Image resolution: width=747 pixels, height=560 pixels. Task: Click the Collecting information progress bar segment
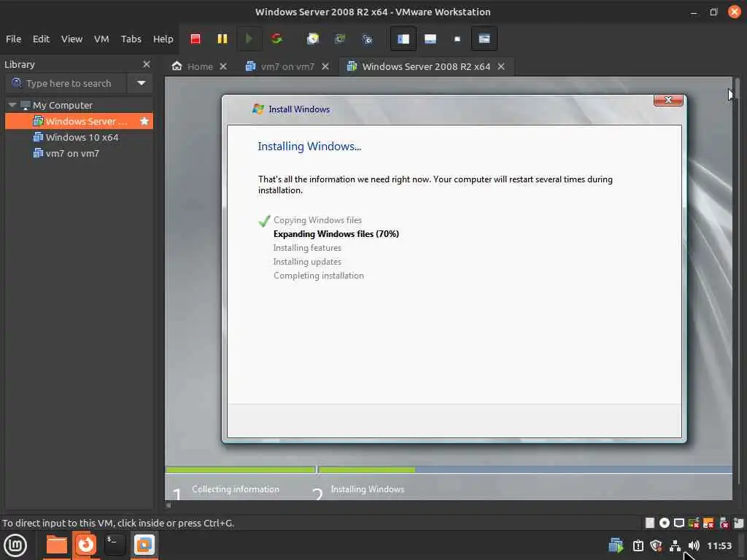[241, 470]
